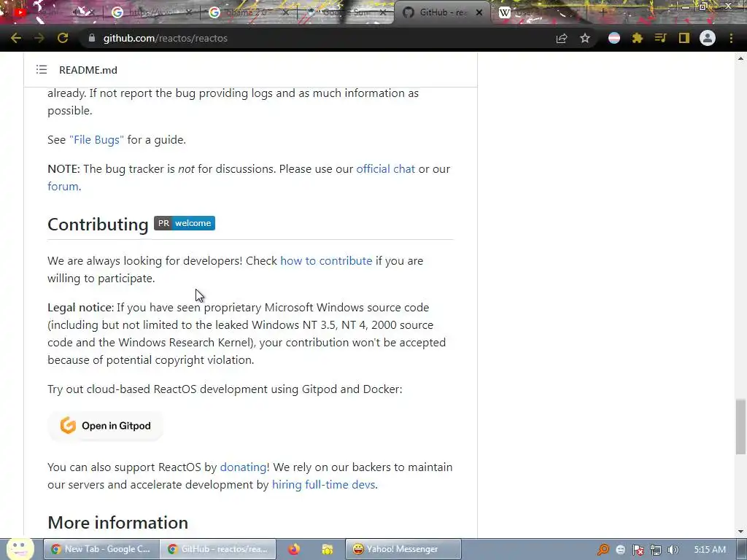Open the forum link

click(x=63, y=186)
